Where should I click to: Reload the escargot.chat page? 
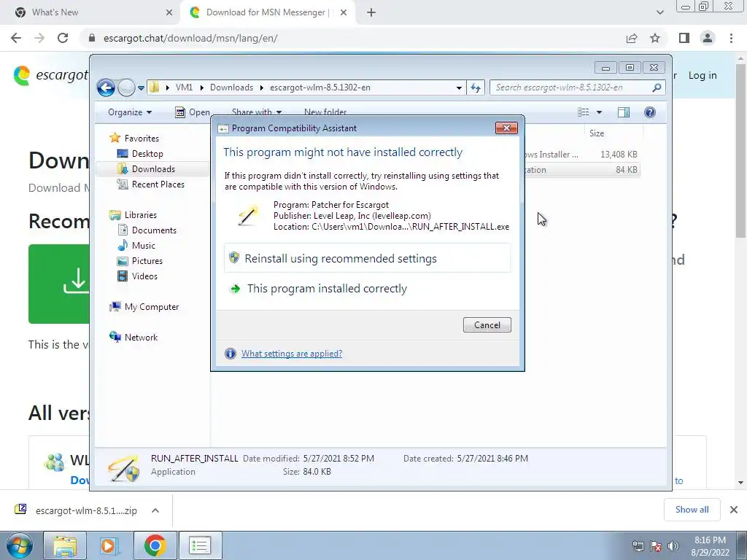coord(63,38)
